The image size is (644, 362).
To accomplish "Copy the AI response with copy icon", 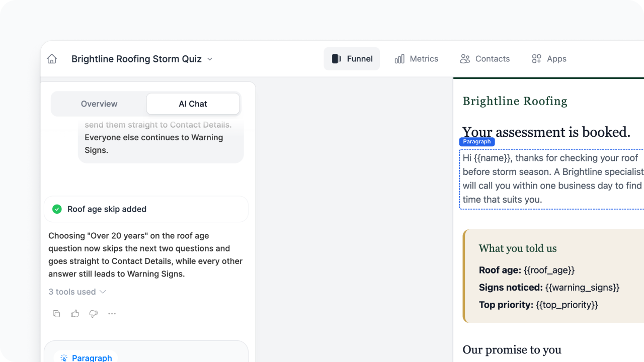I will [x=56, y=314].
